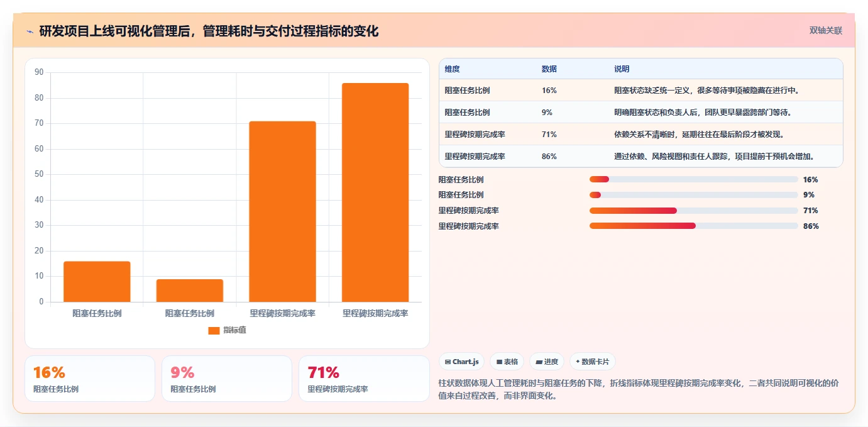
Task: Click the 86% cell in the data table
Action: (x=549, y=157)
